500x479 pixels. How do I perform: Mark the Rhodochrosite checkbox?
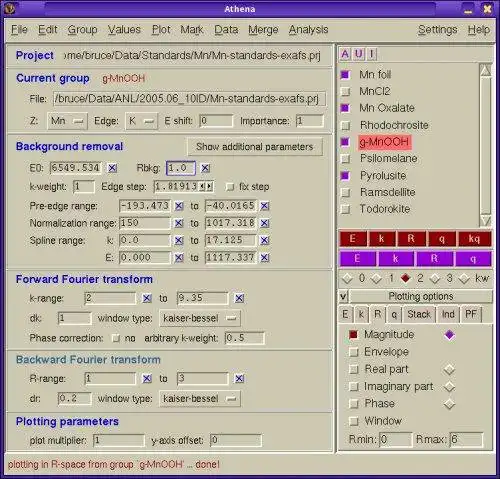pos(346,125)
